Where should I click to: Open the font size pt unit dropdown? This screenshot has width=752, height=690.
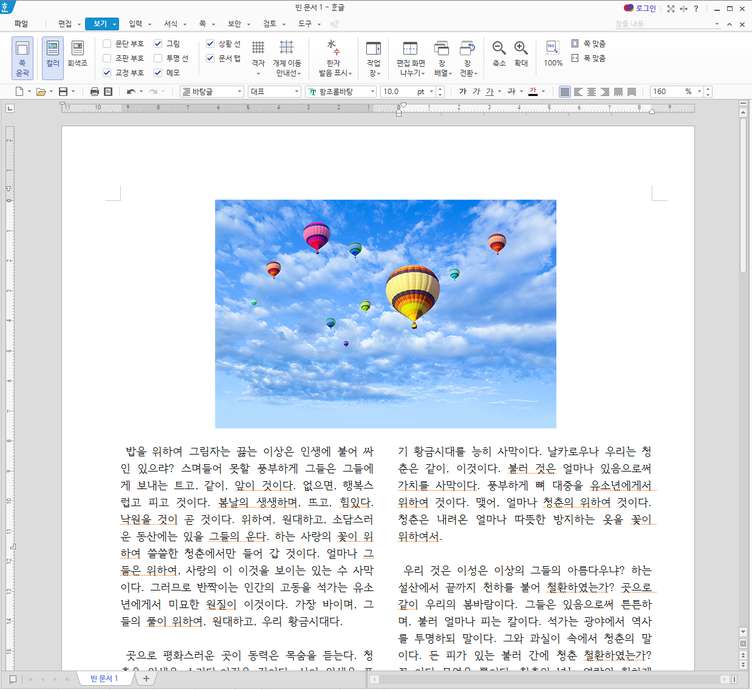(x=432, y=91)
